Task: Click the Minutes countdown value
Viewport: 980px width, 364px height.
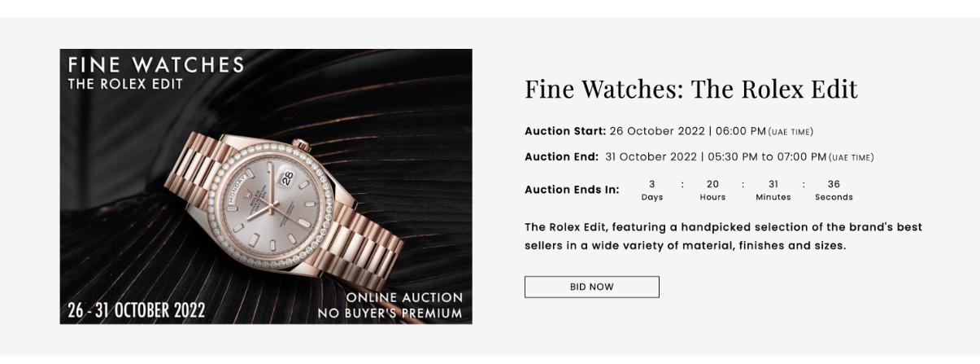Action: (x=773, y=185)
